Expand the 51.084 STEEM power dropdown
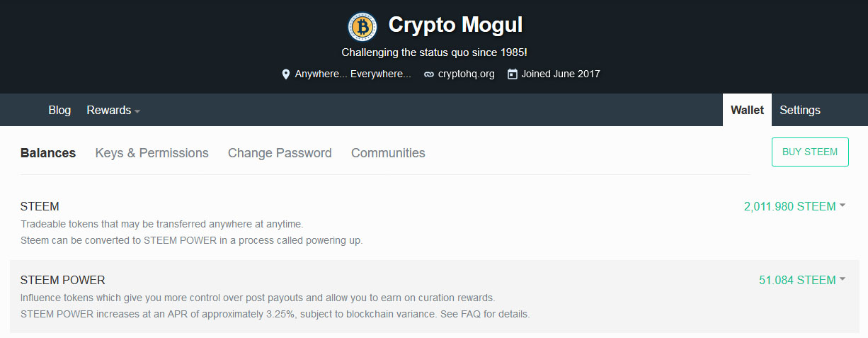Image resolution: width=868 pixels, height=338 pixels. 802,280
